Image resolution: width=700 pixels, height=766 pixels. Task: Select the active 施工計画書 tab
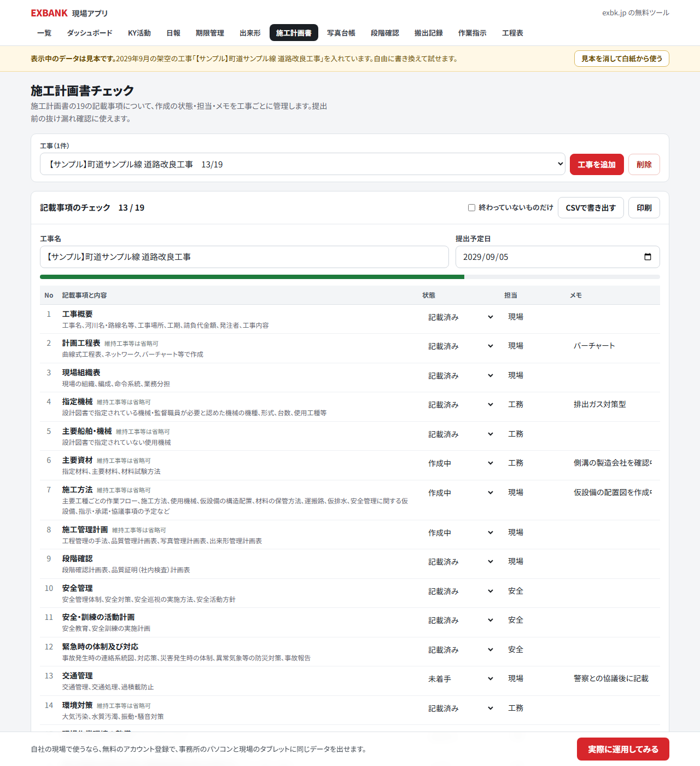(294, 33)
